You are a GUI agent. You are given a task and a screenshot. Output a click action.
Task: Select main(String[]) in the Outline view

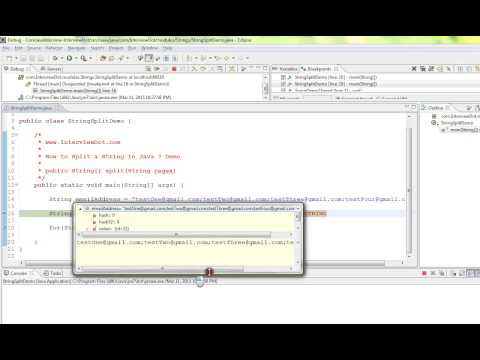[x=461, y=130]
